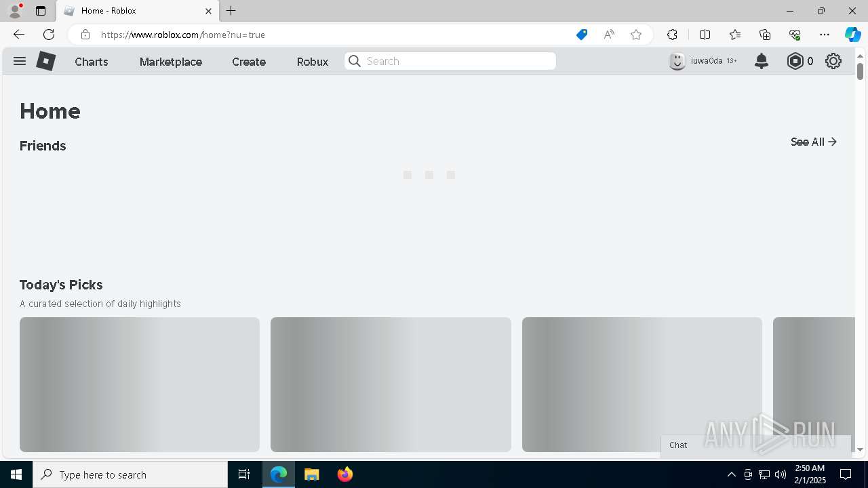Open the Windows Start menu
868x488 pixels.
16,474
